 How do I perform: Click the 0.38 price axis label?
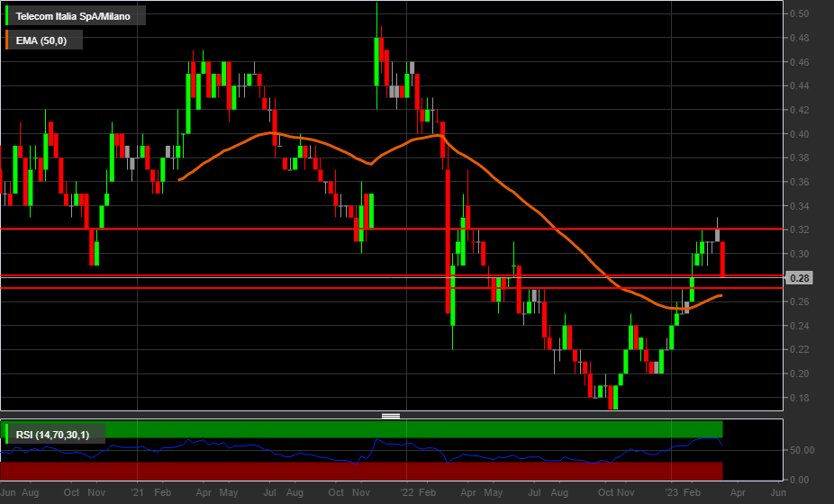tap(800, 157)
